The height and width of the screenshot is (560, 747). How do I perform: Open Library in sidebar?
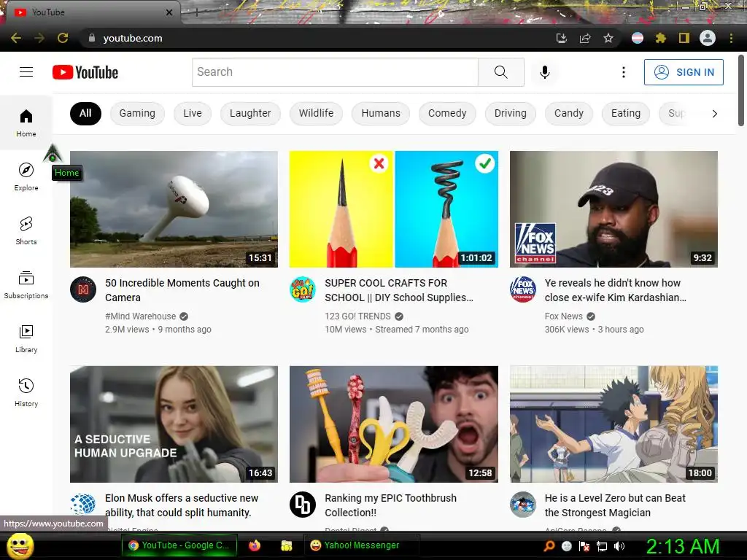tap(26, 338)
